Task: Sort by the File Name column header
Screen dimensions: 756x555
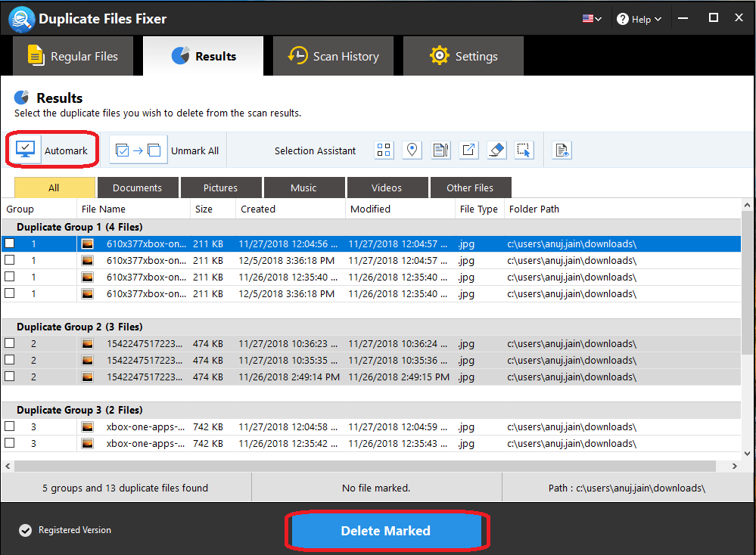Action: [133, 209]
